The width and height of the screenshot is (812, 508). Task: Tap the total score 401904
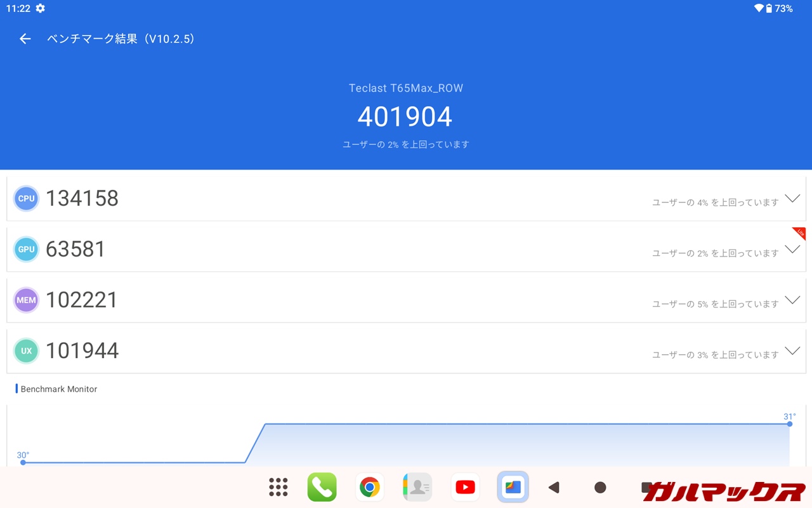pos(405,117)
